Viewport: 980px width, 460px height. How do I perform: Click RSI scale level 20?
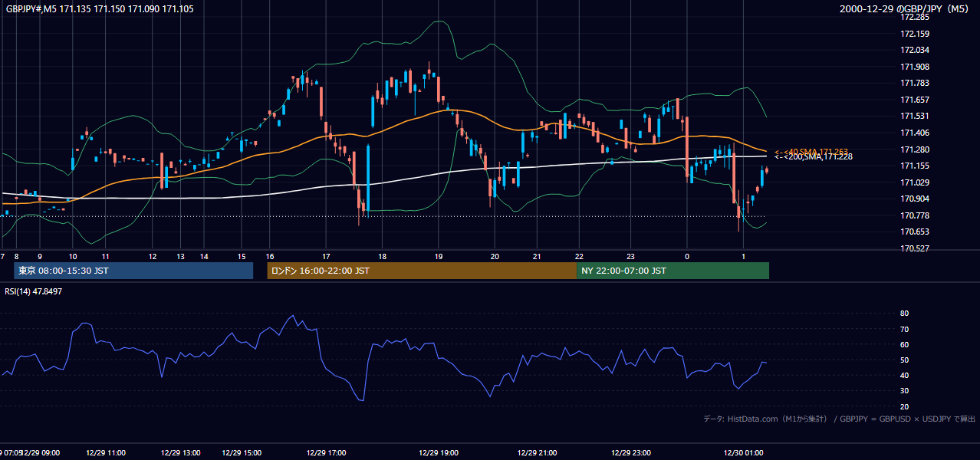tap(904, 406)
